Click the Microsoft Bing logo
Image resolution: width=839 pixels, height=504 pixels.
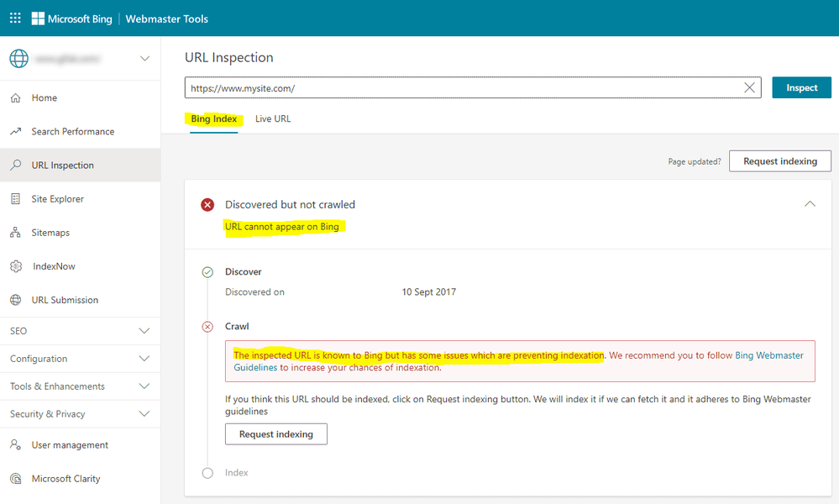71,18
